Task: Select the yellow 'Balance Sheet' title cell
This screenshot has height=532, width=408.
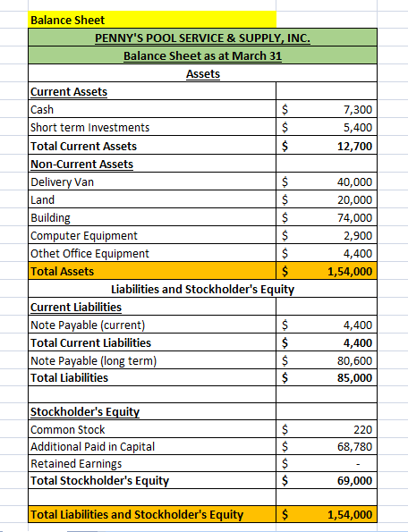Action: [x=152, y=20]
